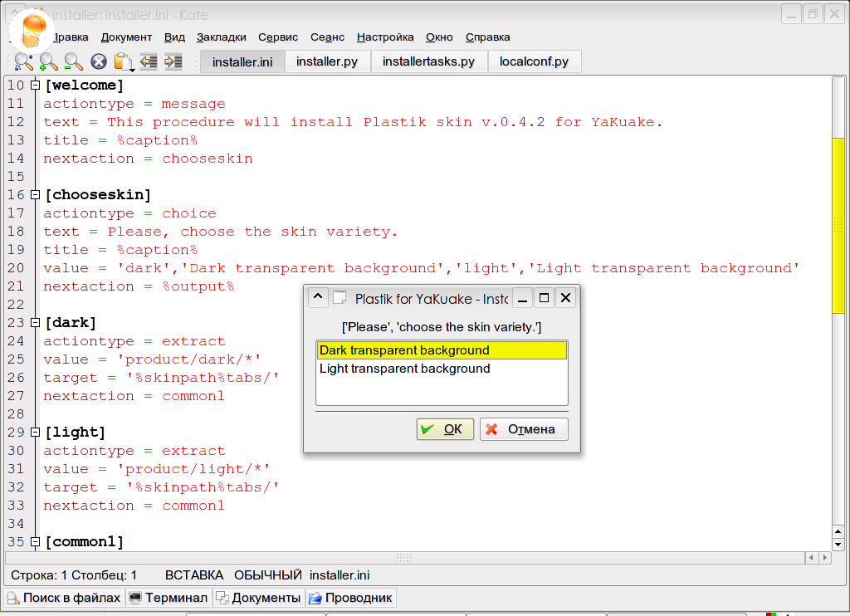
Task: Click the Zoom In magnifier icon
Action: point(48,61)
